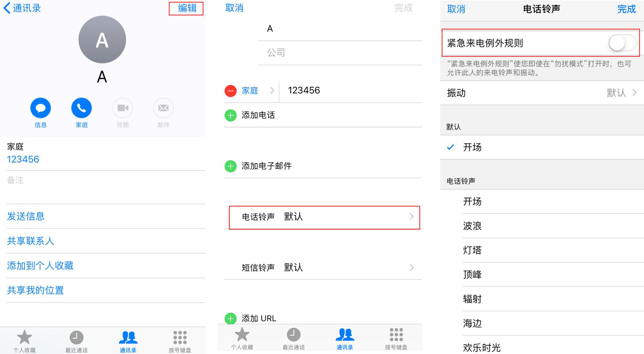Tap the 123456 number input field

point(351,91)
